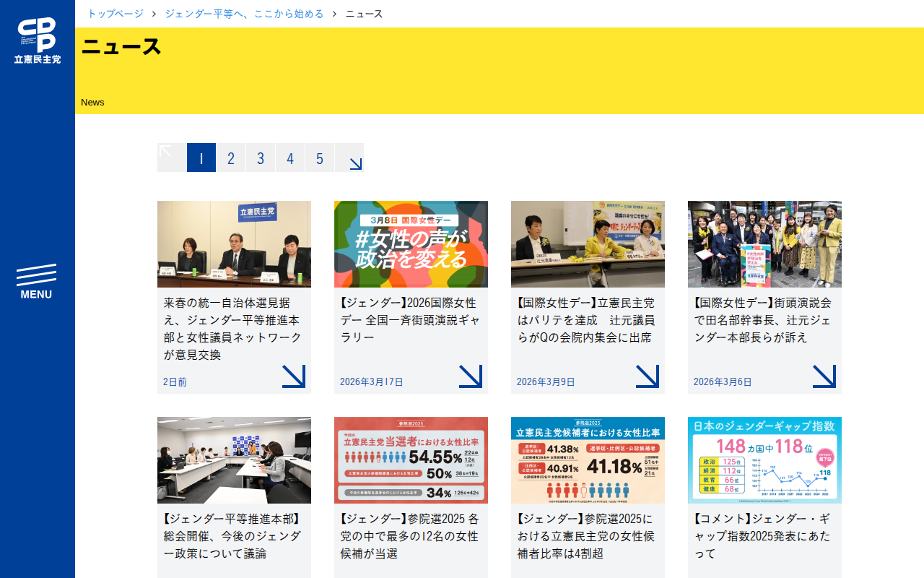Image resolution: width=924 pixels, height=578 pixels.
Task: Click the first-page arrow in pagination
Action: point(172,158)
